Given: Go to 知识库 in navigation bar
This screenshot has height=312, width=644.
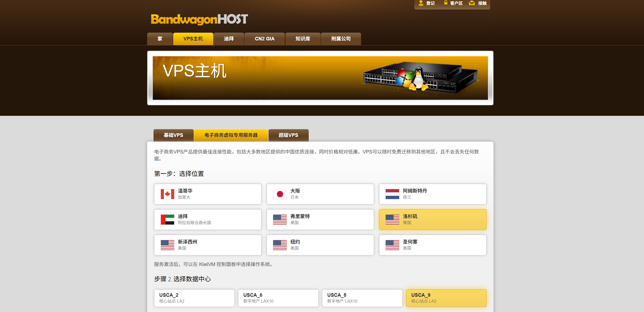Looking at the screenshot, I should (303, 39).
